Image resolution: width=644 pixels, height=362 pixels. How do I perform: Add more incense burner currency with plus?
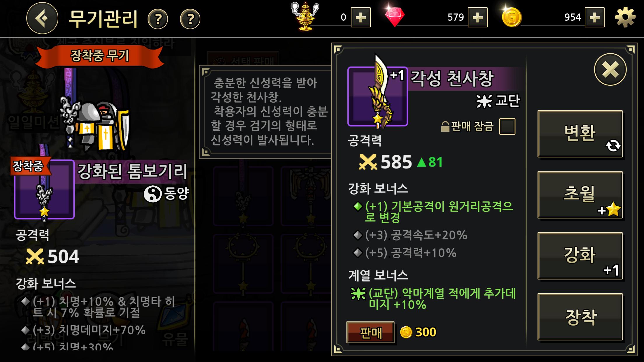pyautogui.click(x=361, y=17)
